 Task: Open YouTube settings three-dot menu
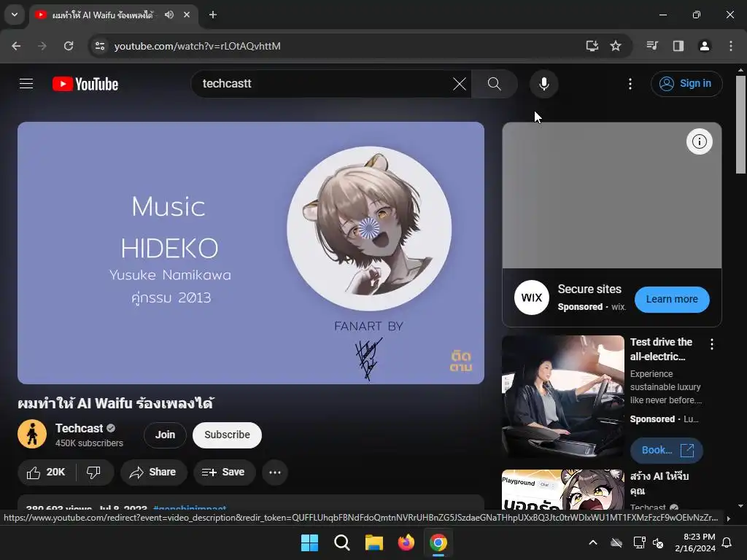click(x=630, y=84)
